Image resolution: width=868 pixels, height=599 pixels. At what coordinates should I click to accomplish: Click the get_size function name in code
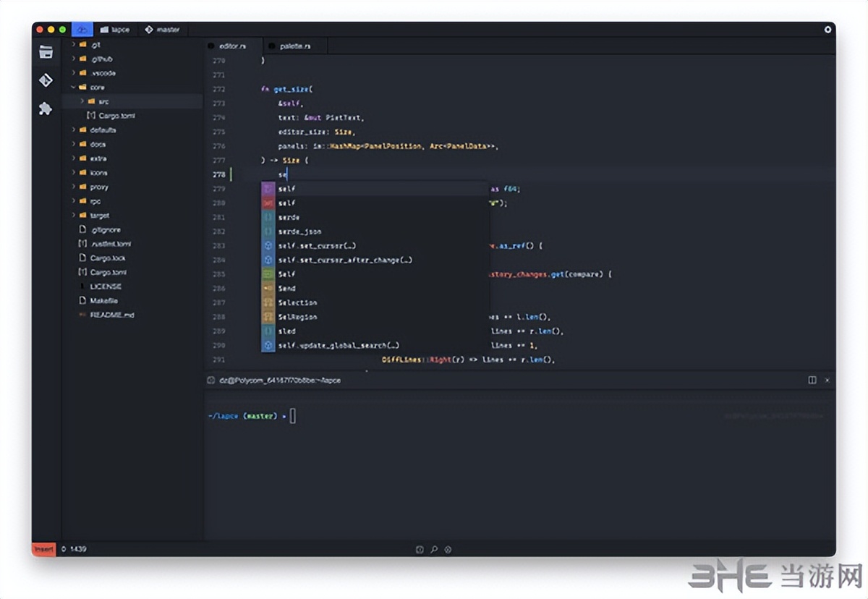(x=291, y=89)
